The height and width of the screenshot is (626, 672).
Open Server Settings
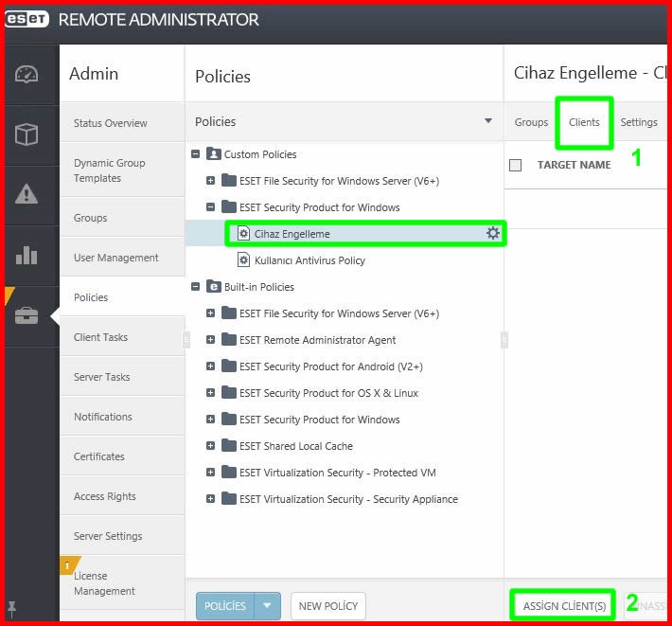click(x=123, y=536)
